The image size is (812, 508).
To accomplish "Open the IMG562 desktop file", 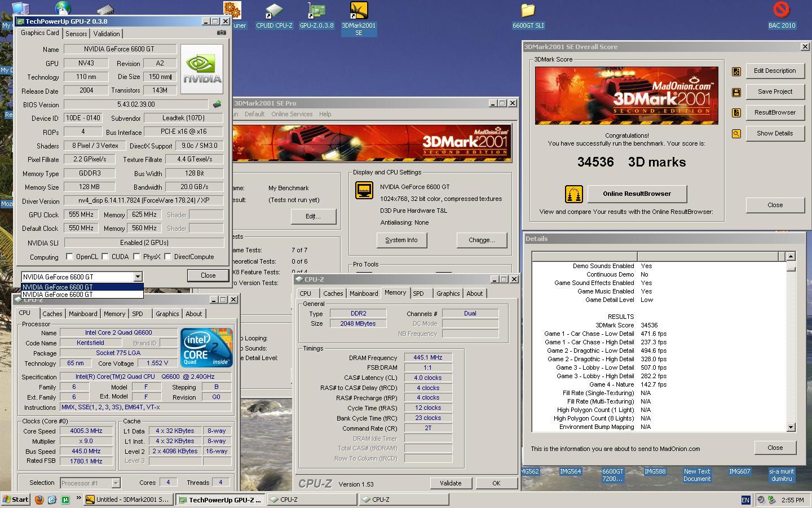I will tap(529, 471).
